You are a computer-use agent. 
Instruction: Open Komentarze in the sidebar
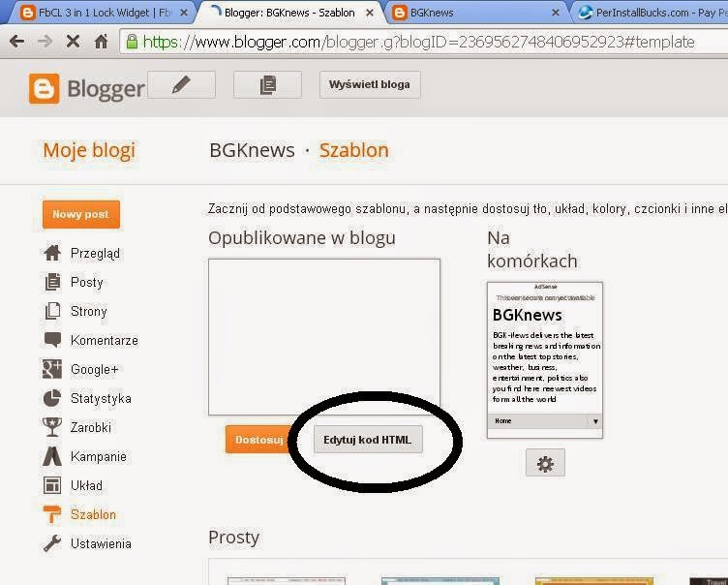coord(105,341)
